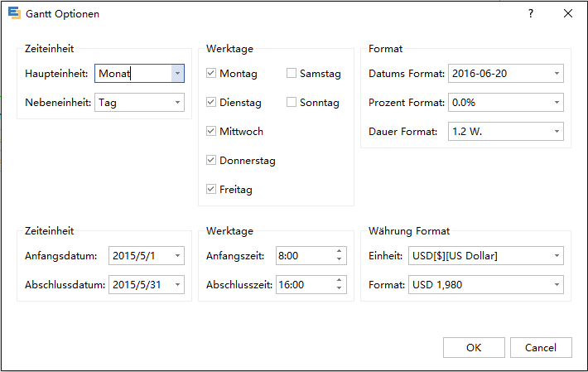Open the Datums Format dropdown
The image size is (588, 372).
click(556, 74)
